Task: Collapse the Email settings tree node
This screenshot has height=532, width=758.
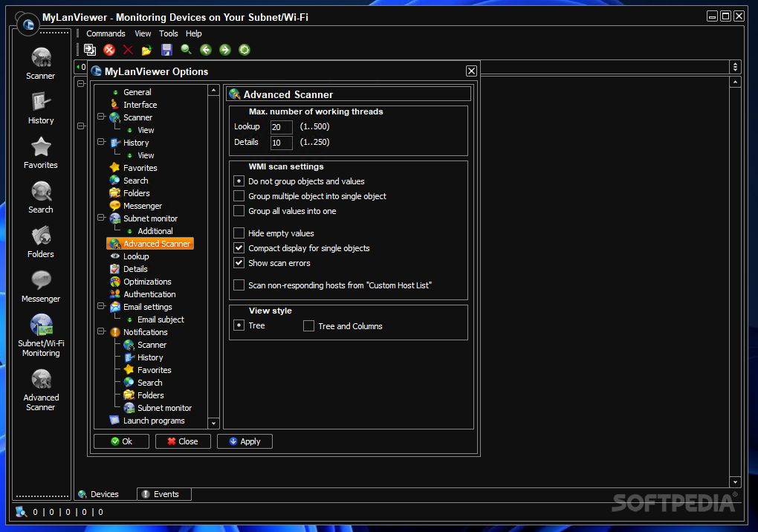Action: tap(101, 306)
